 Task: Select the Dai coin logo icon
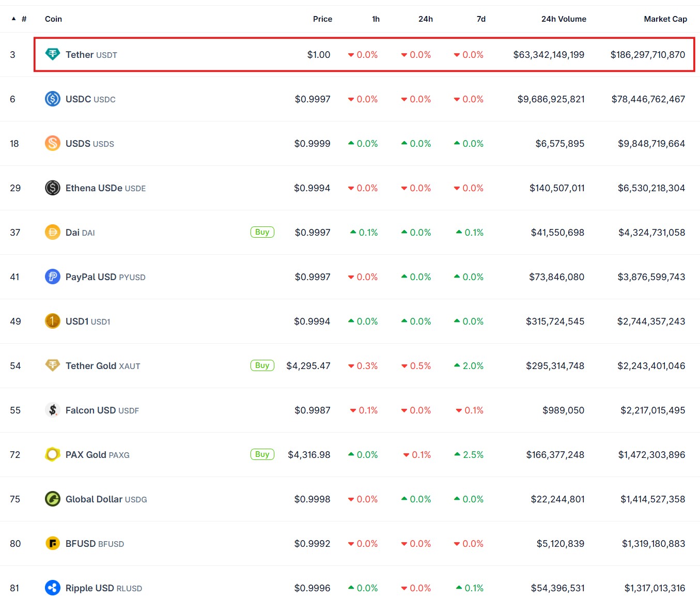[x=52, y=232]
